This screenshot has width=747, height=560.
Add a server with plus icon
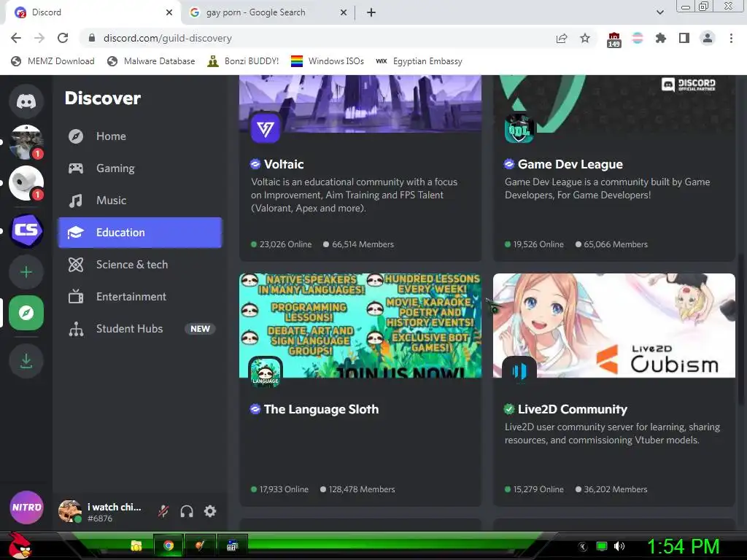tap(26, 272)
